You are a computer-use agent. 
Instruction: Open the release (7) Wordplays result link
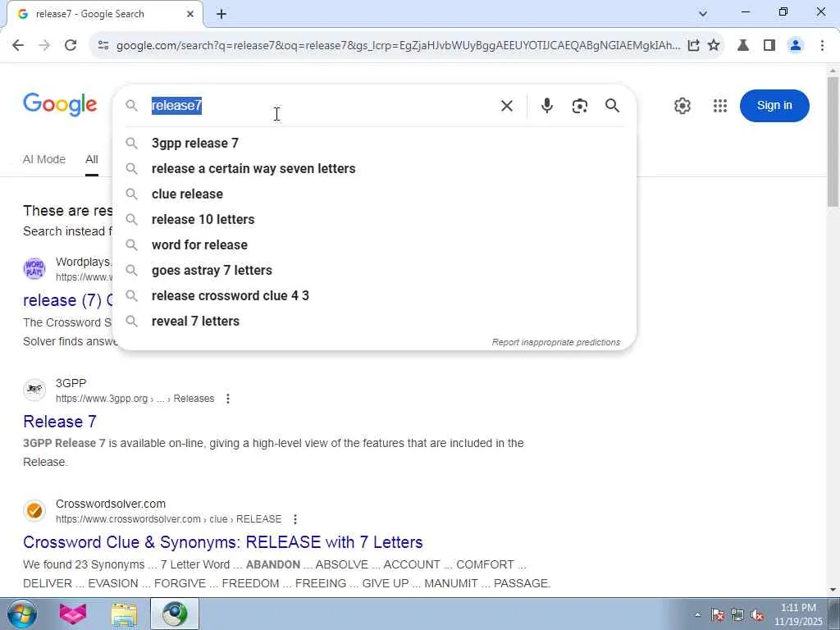click(x=67, y=300)
